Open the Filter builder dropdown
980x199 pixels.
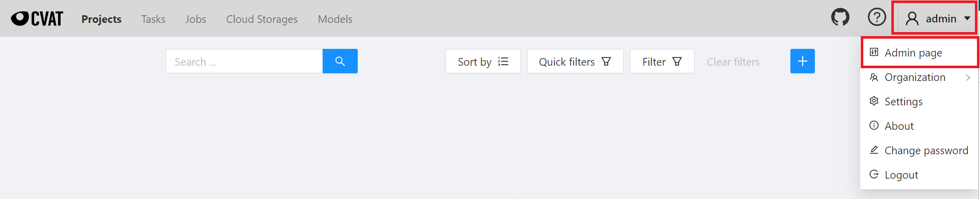pos(662,61)
